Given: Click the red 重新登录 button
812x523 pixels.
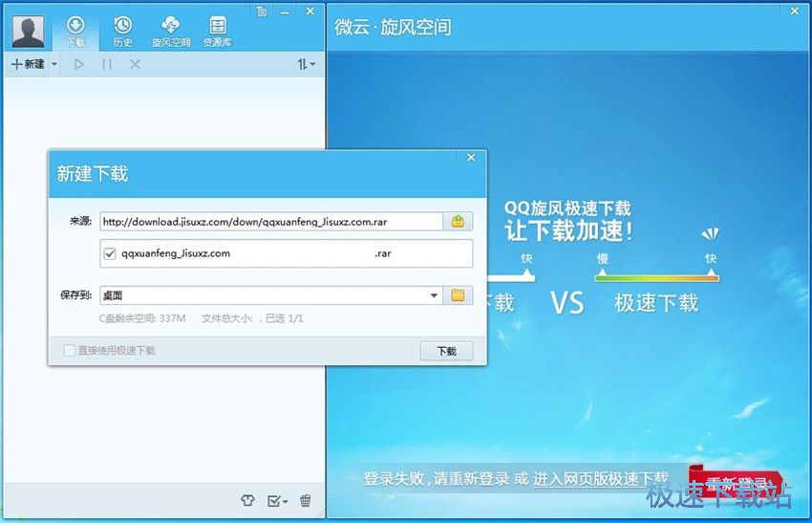Looking at the screenshot, I should [x=736, y=484].
